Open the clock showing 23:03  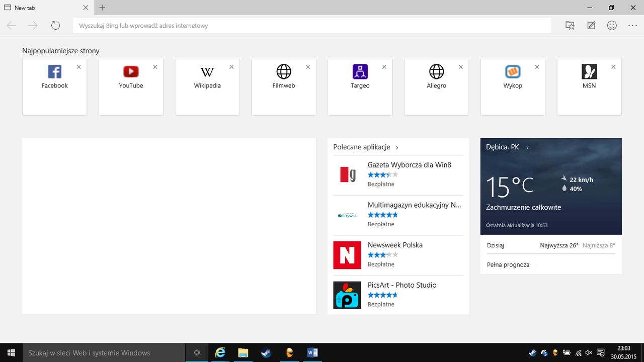623,352
